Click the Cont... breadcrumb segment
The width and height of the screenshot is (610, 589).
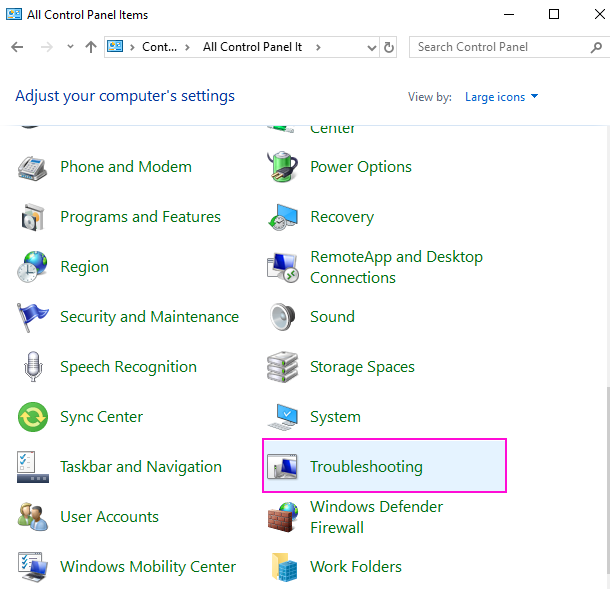click(x=160, y=47)
